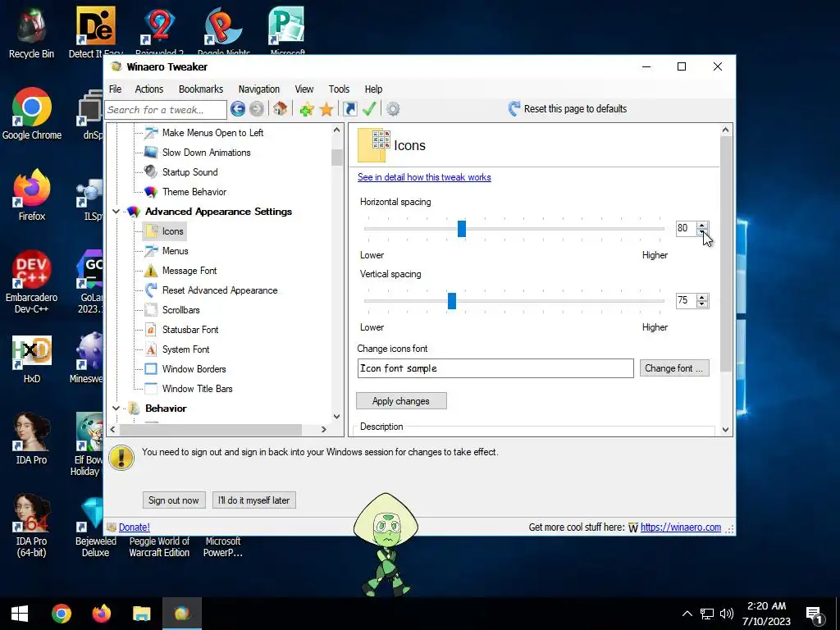The height and width of the screenshot is (630, 840).
Task: Select Theme Behavior tree item
Action: pos(194,192)
